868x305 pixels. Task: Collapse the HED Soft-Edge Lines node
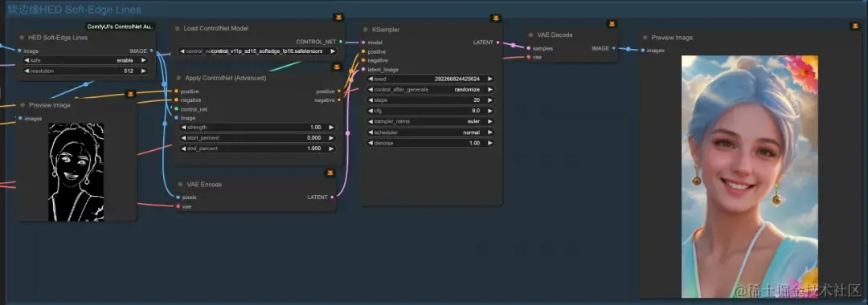pyautogui.click(x=22, y=38)
